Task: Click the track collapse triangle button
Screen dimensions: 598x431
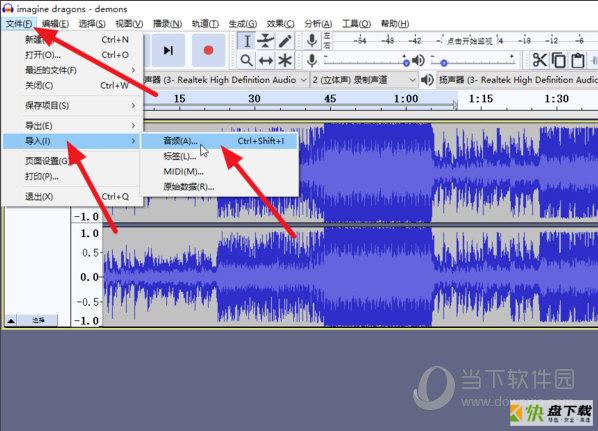Action: pyautogui.click(x=11, y=320)
